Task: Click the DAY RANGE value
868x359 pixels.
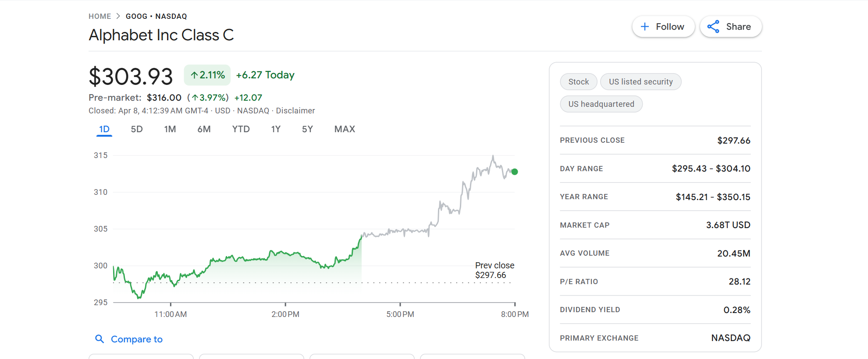Action: (x=711, y=169)
